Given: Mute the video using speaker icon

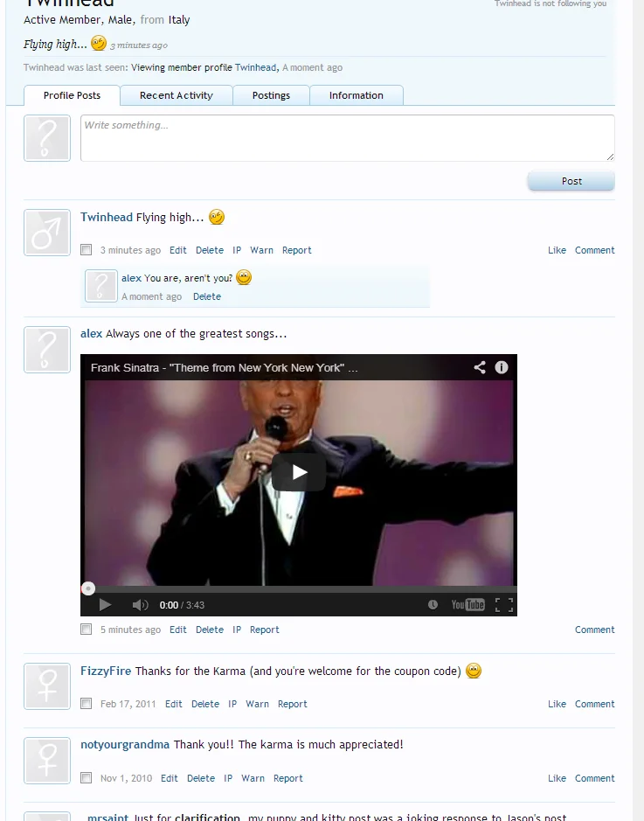Looking at the screenshot, I should pos(140,605).
